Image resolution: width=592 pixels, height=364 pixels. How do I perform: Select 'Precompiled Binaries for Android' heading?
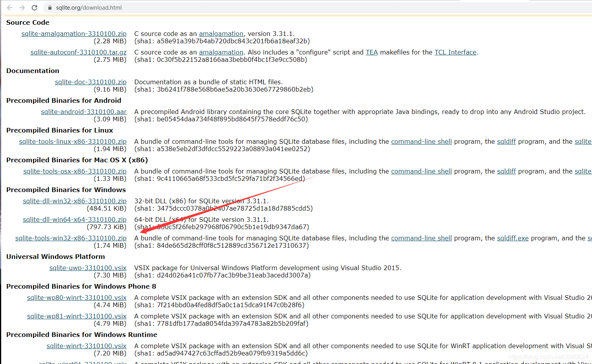click(x=64, y=100)
